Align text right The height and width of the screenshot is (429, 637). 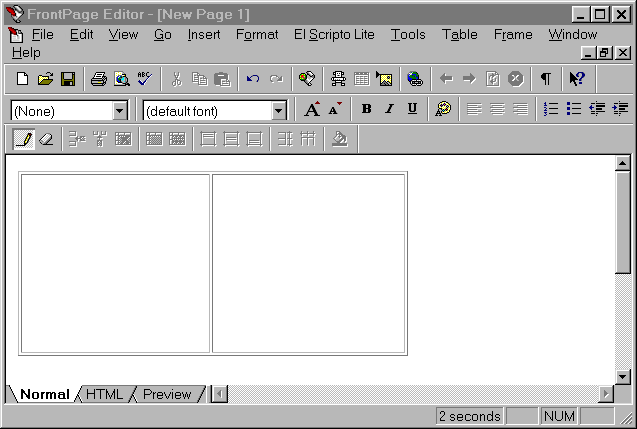[x=520, y=109]
